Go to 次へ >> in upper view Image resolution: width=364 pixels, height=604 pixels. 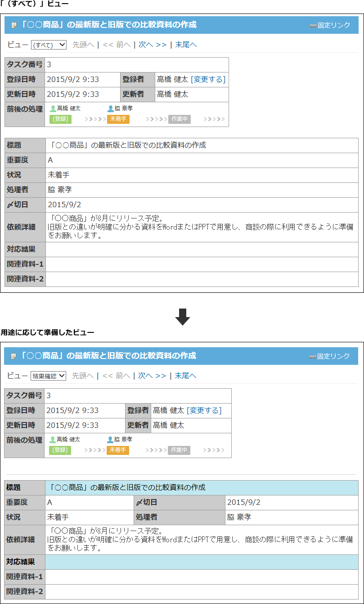(153, 45)
